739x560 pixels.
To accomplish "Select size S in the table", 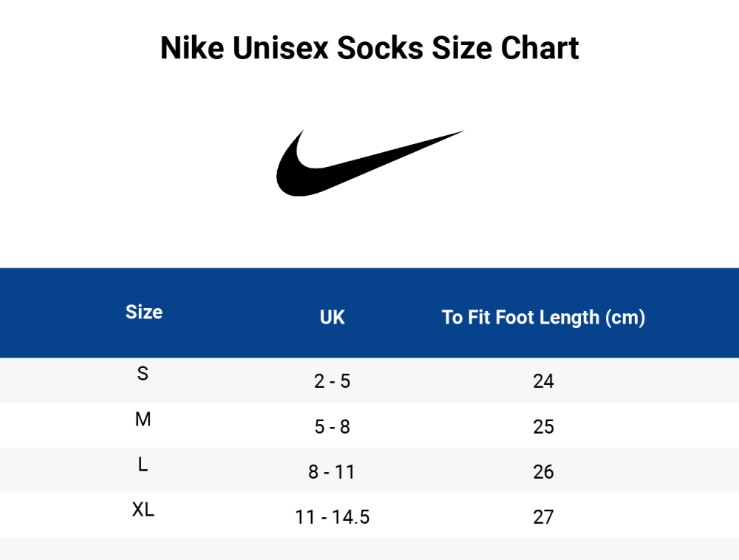I will coord(143,374).
